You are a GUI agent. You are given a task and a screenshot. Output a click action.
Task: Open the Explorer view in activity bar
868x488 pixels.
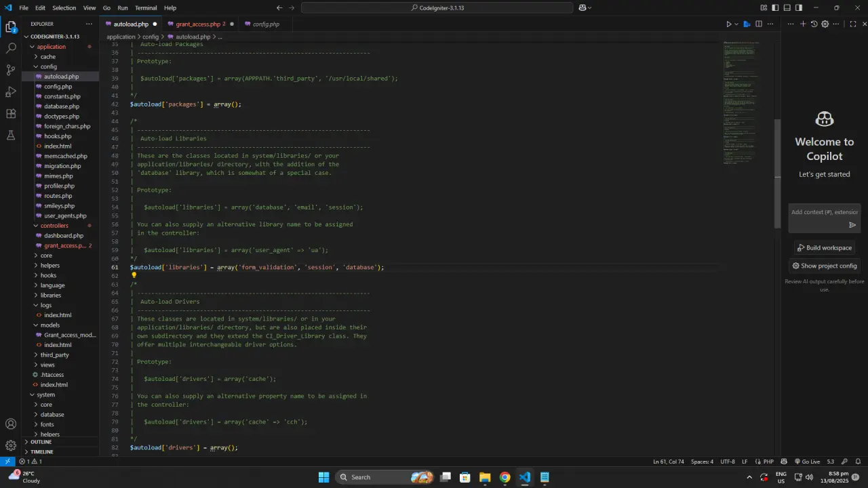pos(11,27)
